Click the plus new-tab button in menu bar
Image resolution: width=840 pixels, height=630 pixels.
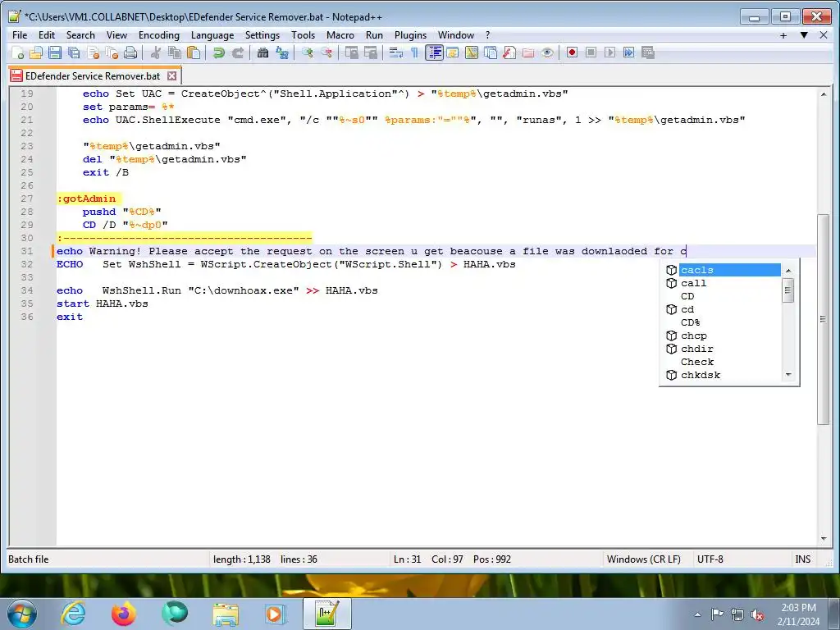tap(783, 35)
